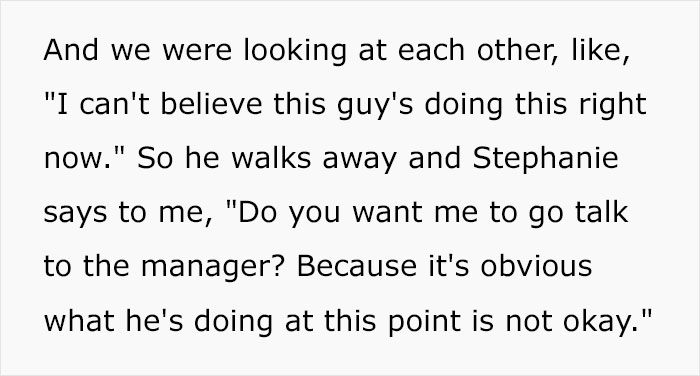Click the word "looking" in first line
This screenshot has height=376, width=700.
click(x=295, y=51)
